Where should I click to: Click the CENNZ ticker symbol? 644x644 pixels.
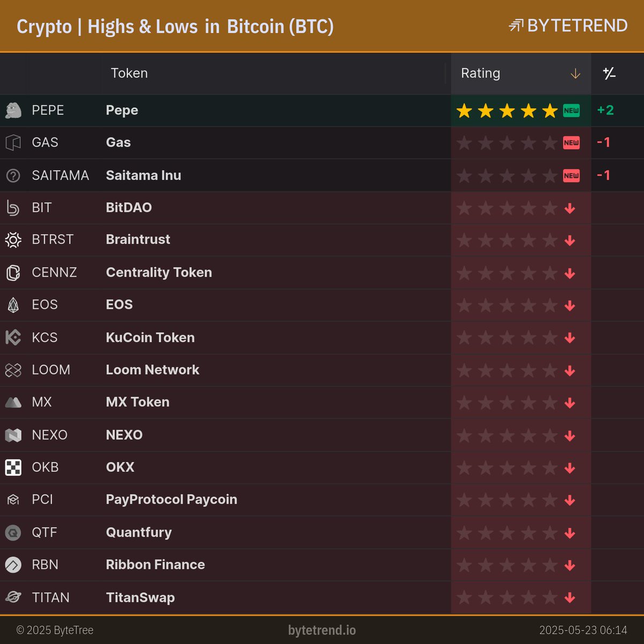pyautogui.click(x=54, y=272)
